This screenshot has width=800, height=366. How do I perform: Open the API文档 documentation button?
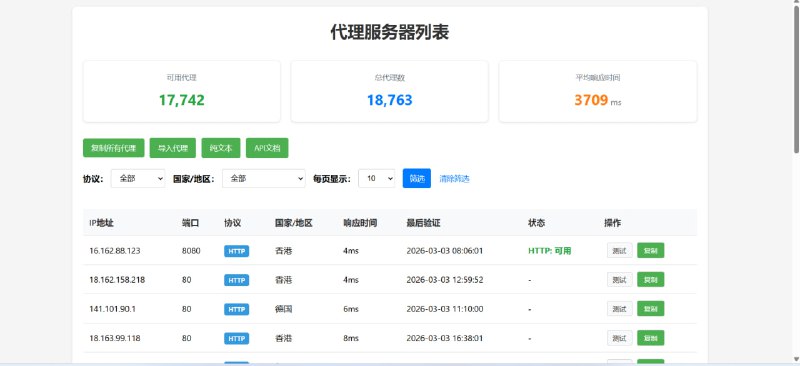click(x=267, y=148)
